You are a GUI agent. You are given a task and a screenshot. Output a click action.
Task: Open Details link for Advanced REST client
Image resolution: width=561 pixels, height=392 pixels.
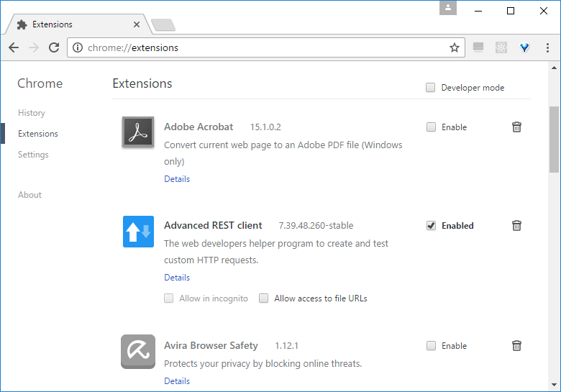tap(177, 278)
